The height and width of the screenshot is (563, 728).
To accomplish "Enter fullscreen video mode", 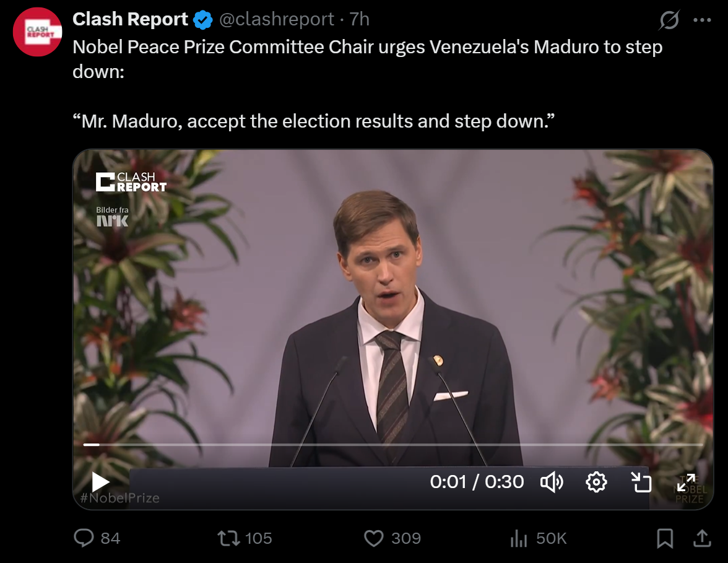I will pyautogui.click(x=686, y=482).
